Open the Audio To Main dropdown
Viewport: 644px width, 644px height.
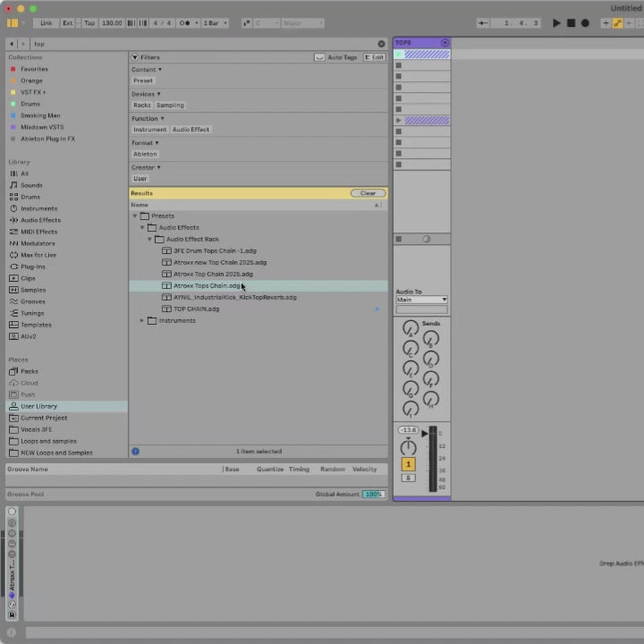pyautogui.click(x=421, y=300)
